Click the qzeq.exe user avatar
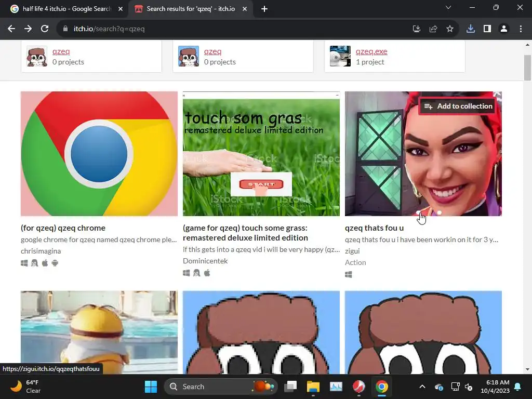The width and height of the screenshot is (532, 399). pos(340,56)
